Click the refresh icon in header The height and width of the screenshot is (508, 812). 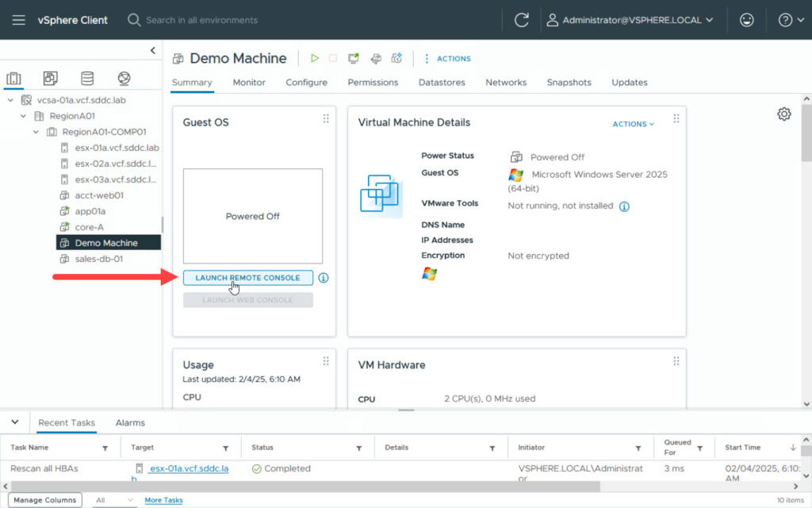pos(522,20)
